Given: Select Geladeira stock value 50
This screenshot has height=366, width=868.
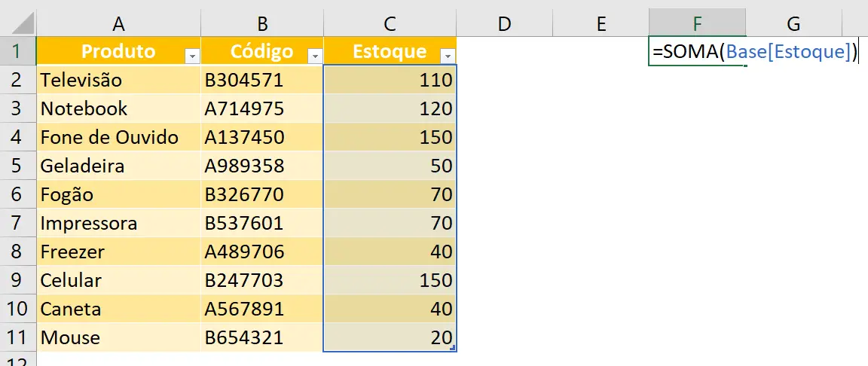Looking at the screenshot, I should click(390, 166).
